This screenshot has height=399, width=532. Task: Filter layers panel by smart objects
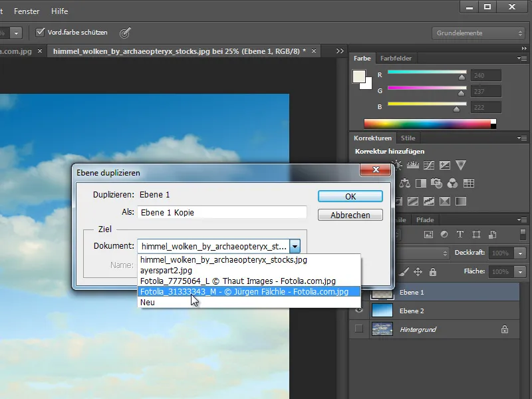[492, 235]
